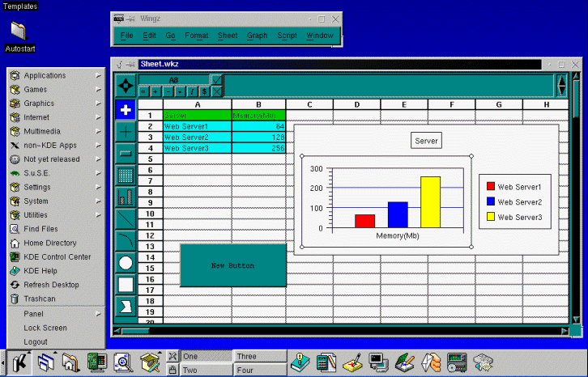This screenshot has height=377, width=588.
Task: Insert divide slash operator in formula bar
Action: pos(193,91)
